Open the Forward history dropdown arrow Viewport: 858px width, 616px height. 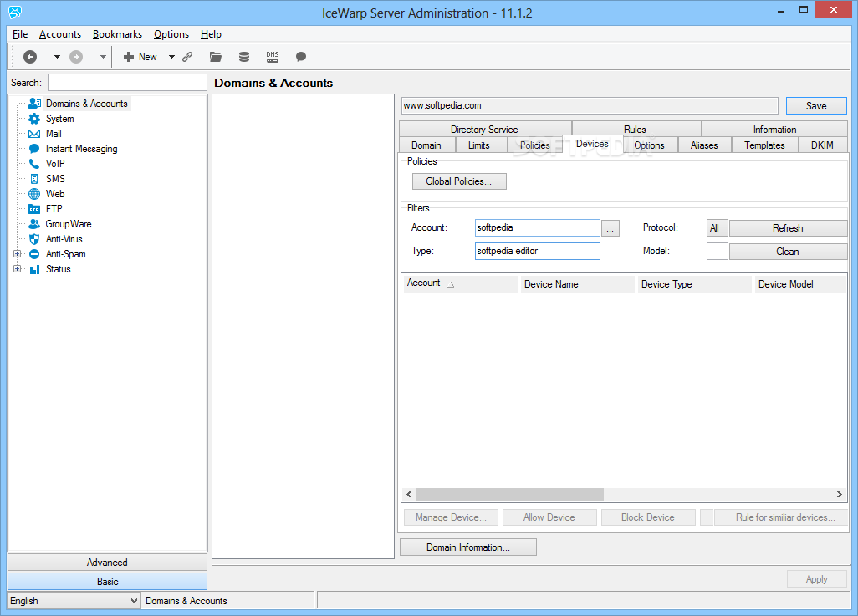coord(103,56)
